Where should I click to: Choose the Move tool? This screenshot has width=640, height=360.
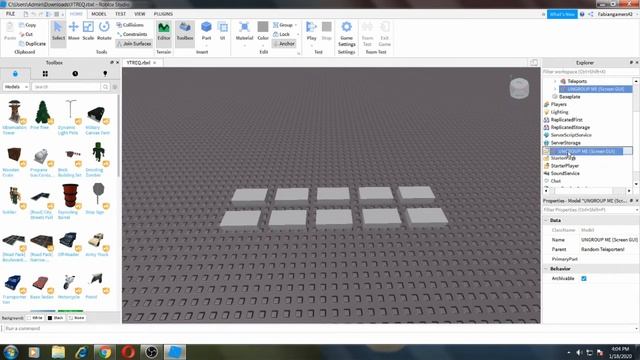tap(73, 31)
